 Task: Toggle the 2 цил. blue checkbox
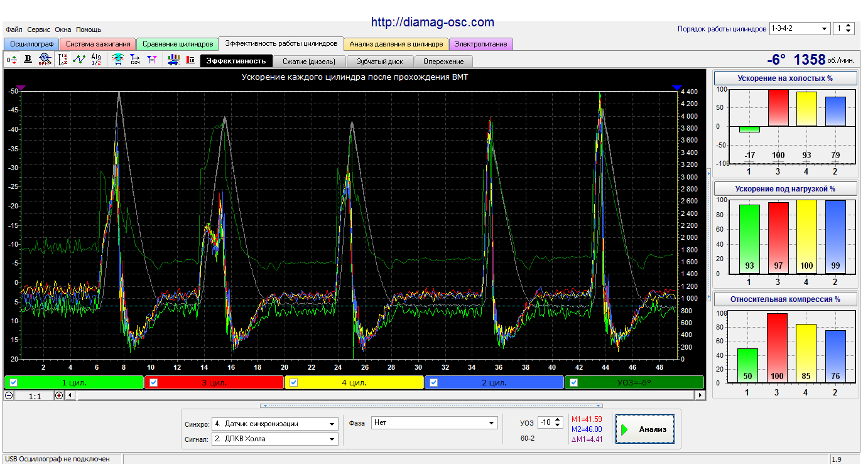pos(434,382)
